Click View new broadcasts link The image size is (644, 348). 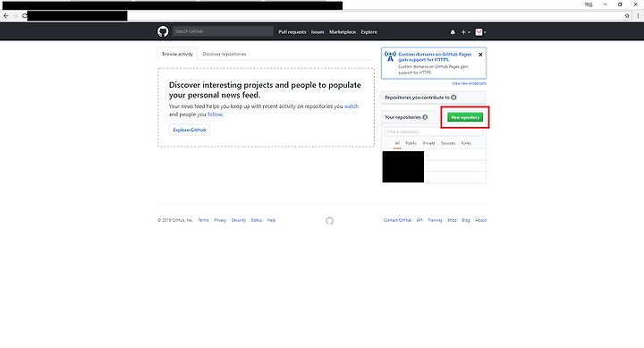(469, 83)
